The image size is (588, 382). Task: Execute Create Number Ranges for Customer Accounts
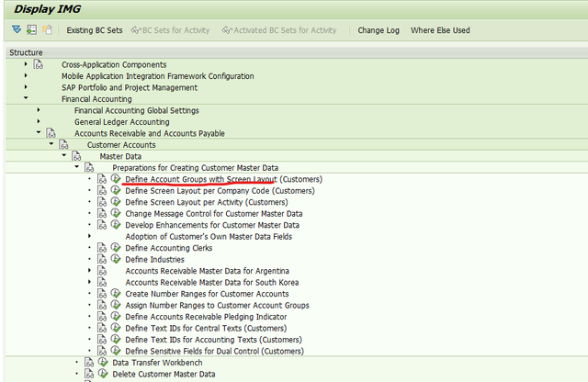(x=116, y=293)
